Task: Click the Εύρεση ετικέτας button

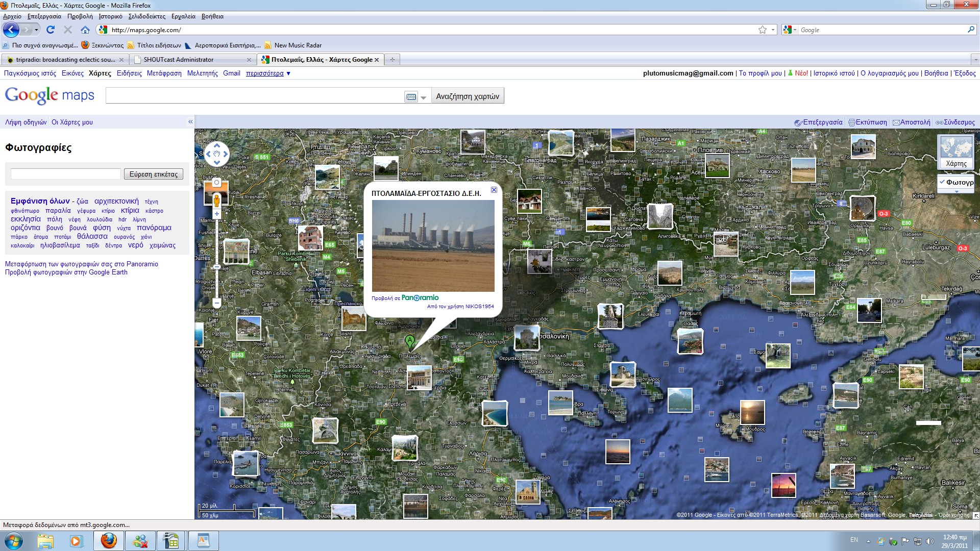Action: click(x=154, y=174)
